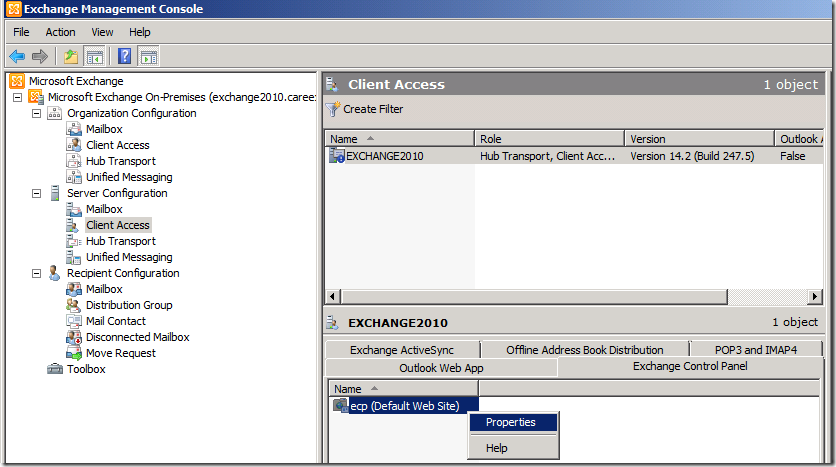Viewport: 836px width, 467px height.
Task: Collapse the Server Configuration node
Action: (x=36, y=193)
